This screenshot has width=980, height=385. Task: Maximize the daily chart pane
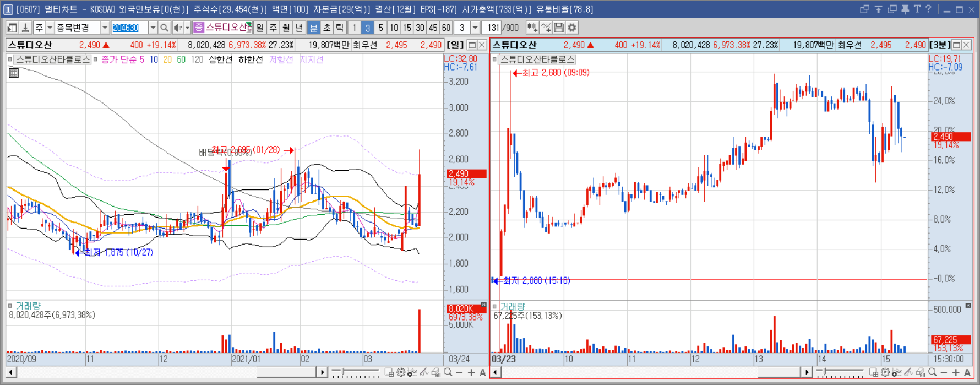click(x=472, y=45)
